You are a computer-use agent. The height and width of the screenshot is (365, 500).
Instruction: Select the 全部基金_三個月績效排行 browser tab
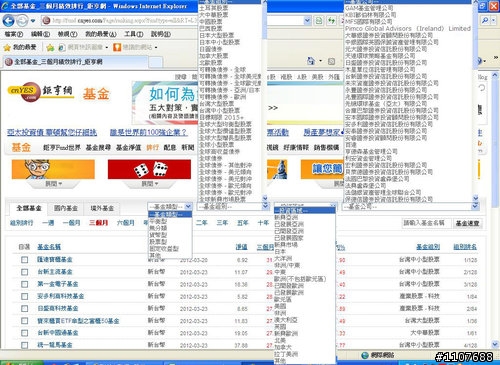76,62
